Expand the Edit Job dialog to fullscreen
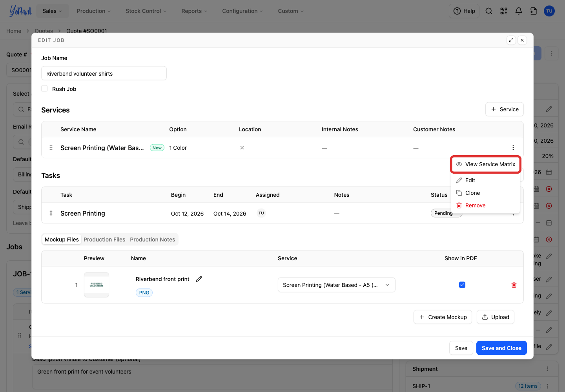 pos(511,40)
